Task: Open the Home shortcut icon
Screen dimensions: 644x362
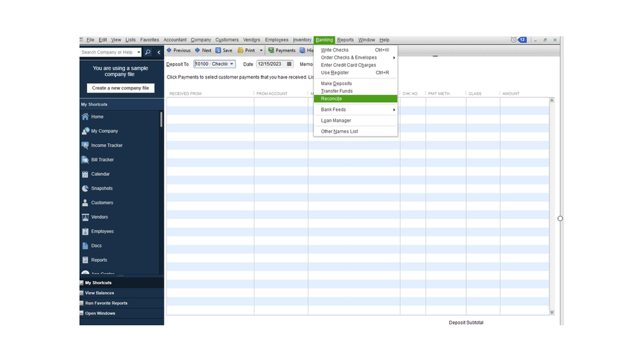Action: click(x=85, y=117)
